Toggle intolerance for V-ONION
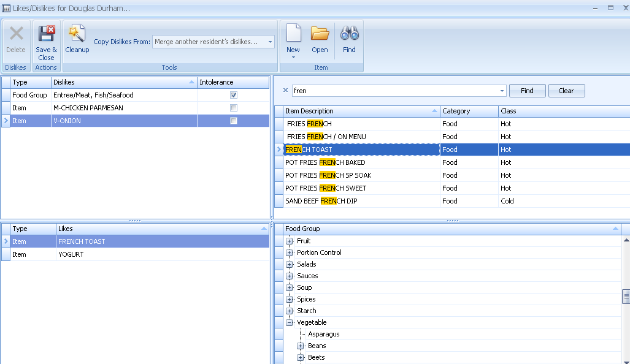 point(234,121)
